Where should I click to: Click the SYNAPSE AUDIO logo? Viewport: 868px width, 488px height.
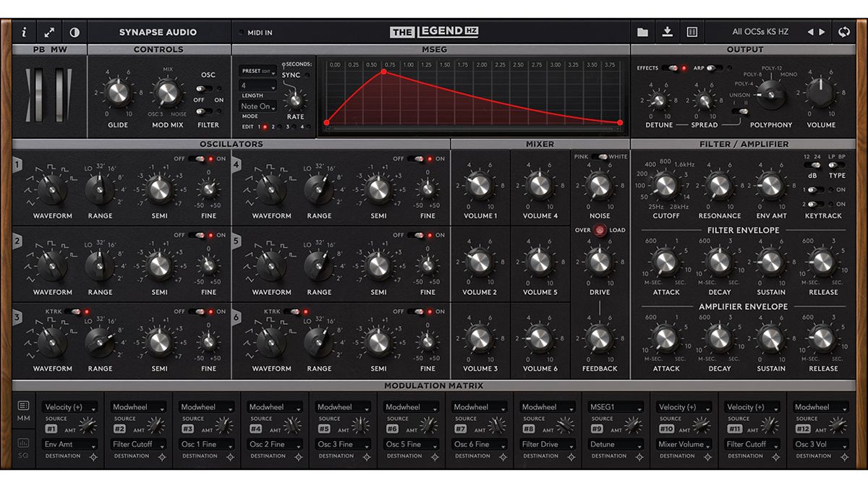[158, 32]
